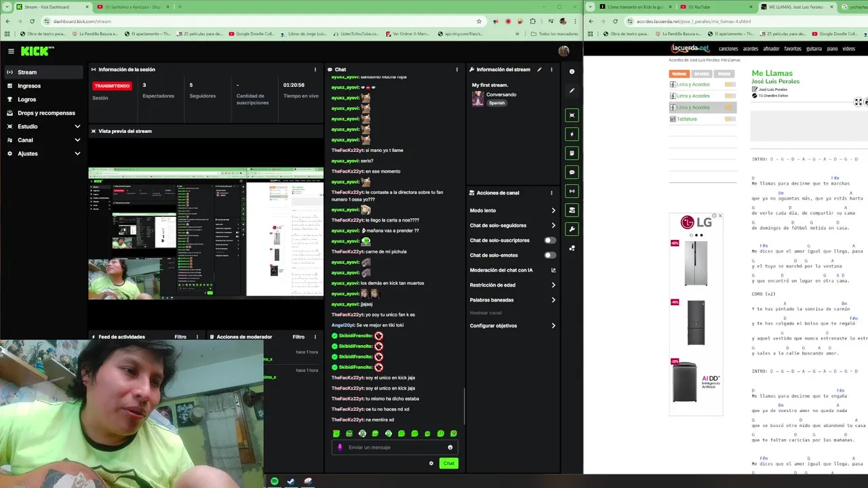868x488 pixels.
Task: Edit stream info with pencil icon
Action: coord(540,69)
